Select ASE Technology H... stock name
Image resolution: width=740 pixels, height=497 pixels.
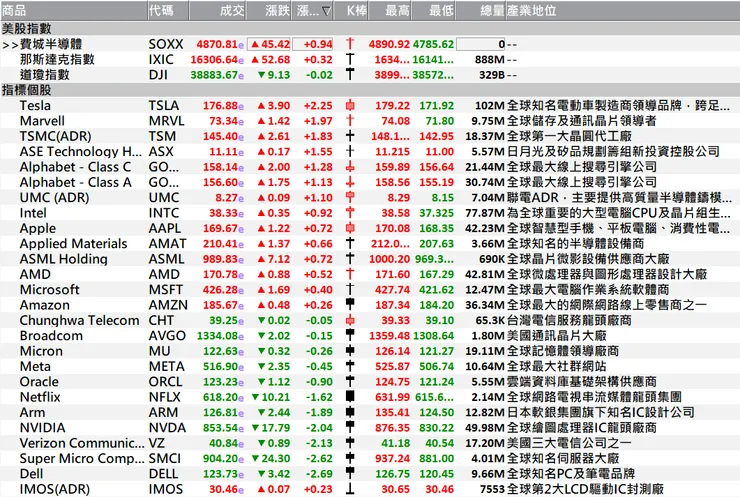point(81,152)
